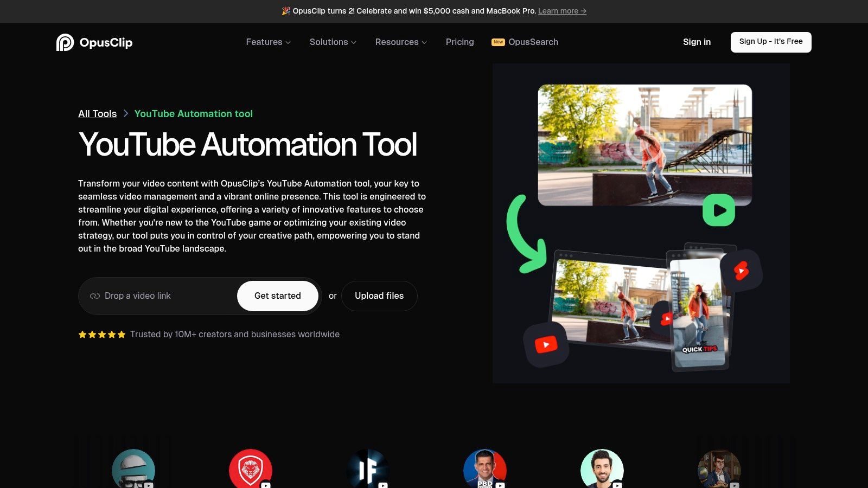Follow the Learn more banner link
The height and width of the screenshot is (488, 868).
(561, 11)
